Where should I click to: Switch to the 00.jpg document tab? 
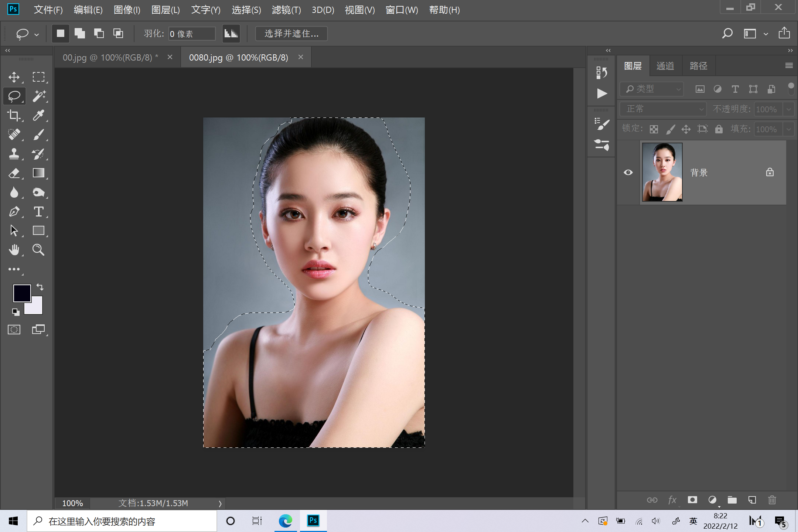click(110, 58)
